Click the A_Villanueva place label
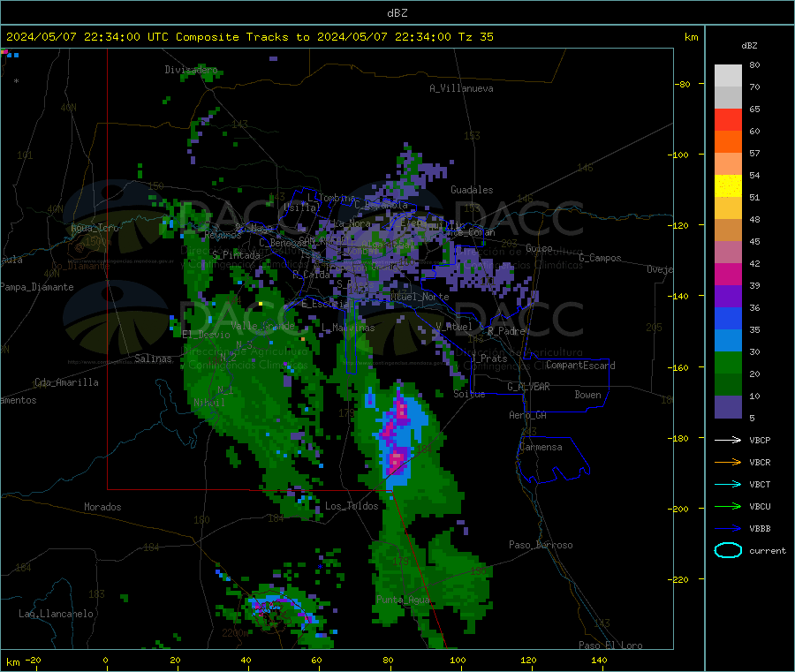This screenshot has height=672, width=795. coord(461,88)
